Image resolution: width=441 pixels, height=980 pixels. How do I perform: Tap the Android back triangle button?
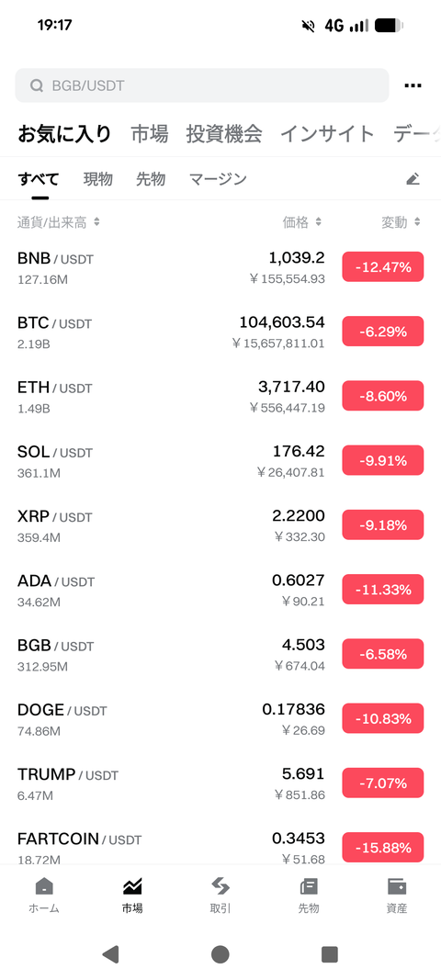click(x=110, y=953)
